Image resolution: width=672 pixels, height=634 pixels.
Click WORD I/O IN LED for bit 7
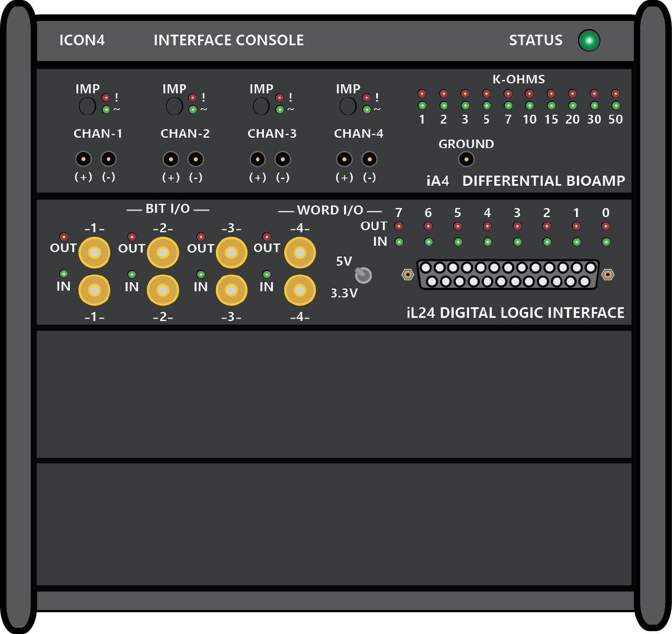399,242
